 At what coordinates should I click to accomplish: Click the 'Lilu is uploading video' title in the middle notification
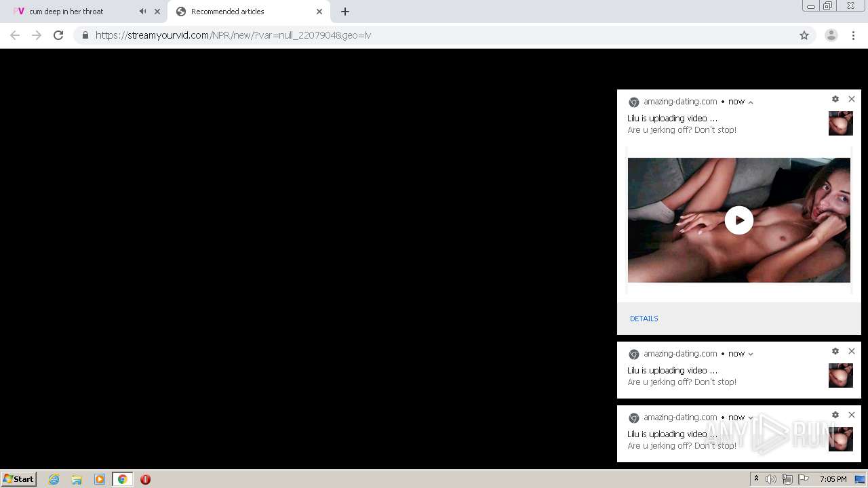coord(672,371)
